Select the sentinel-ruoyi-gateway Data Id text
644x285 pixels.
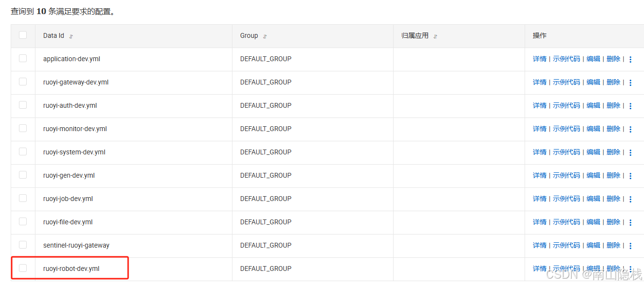(x=76, y=245)
